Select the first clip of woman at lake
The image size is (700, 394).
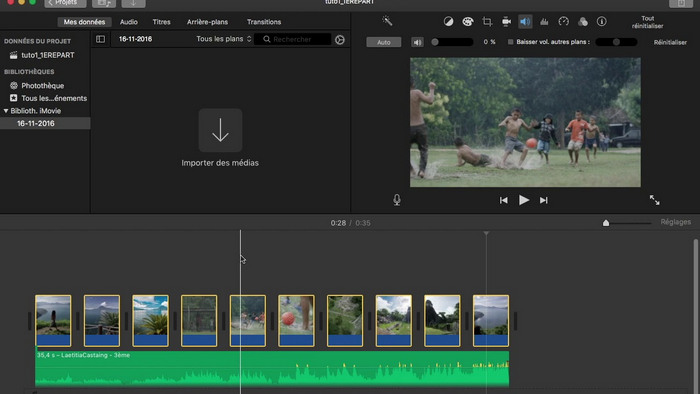click(x=53, y=320)
